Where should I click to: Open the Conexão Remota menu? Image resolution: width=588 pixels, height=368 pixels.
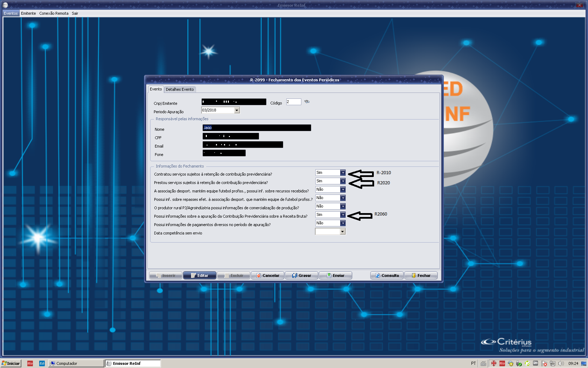(x=54, y=13)
